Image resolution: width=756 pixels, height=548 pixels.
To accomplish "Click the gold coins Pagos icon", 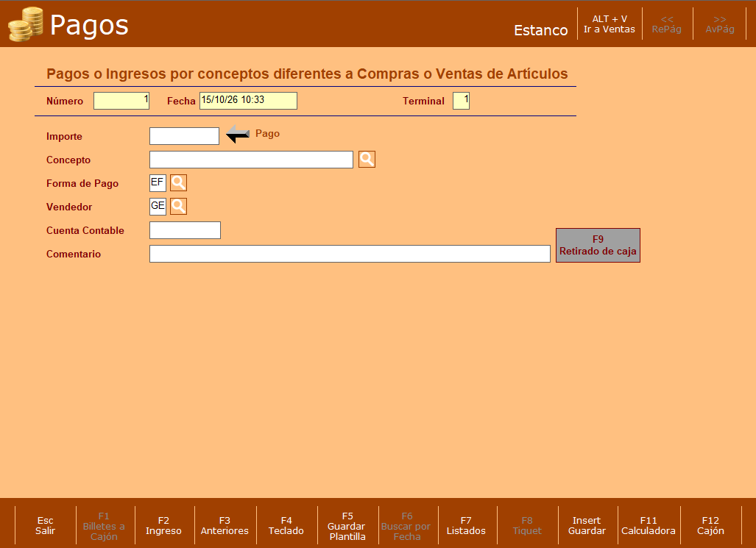I will (26, 24).
